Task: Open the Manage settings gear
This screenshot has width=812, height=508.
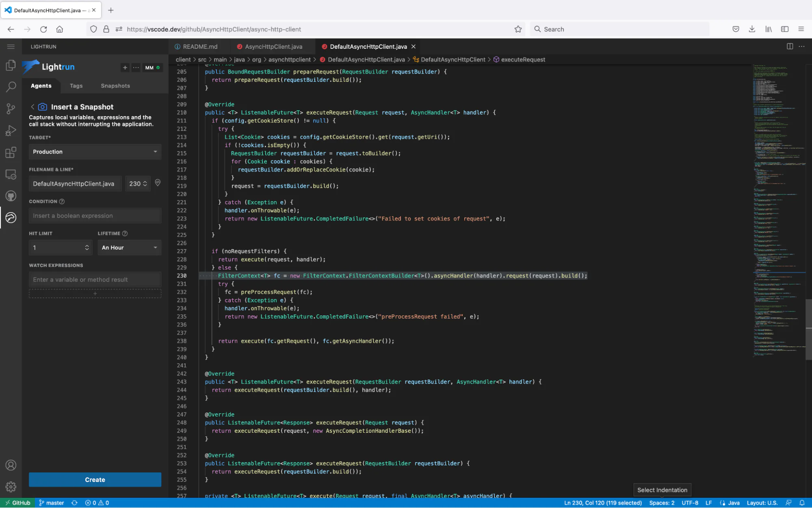Action: point(11,486)
